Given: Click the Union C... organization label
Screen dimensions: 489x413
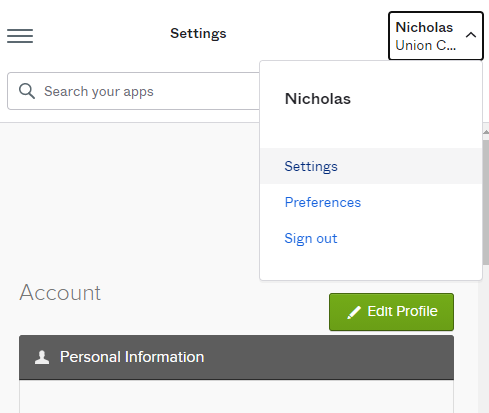Looking at the screenshot, I should click(426, 45).
